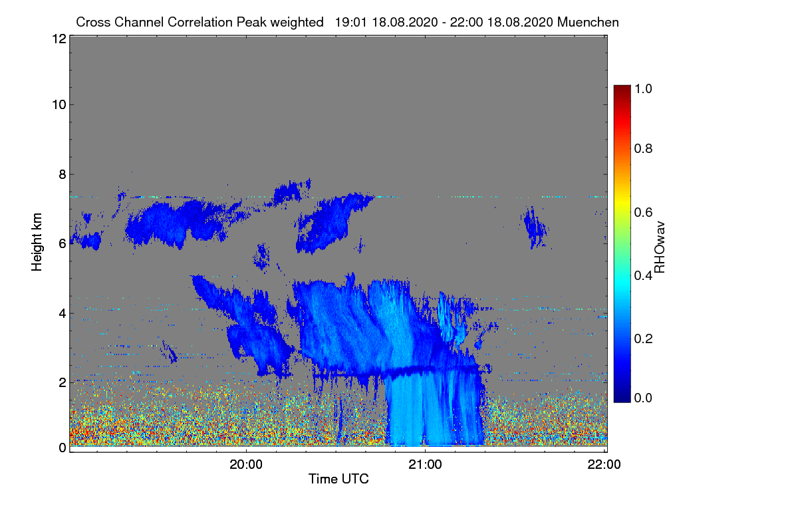
Task: Click the plot title 'Cross Channel Correlation Peak weighted'
Action: [x=199, y=22]
